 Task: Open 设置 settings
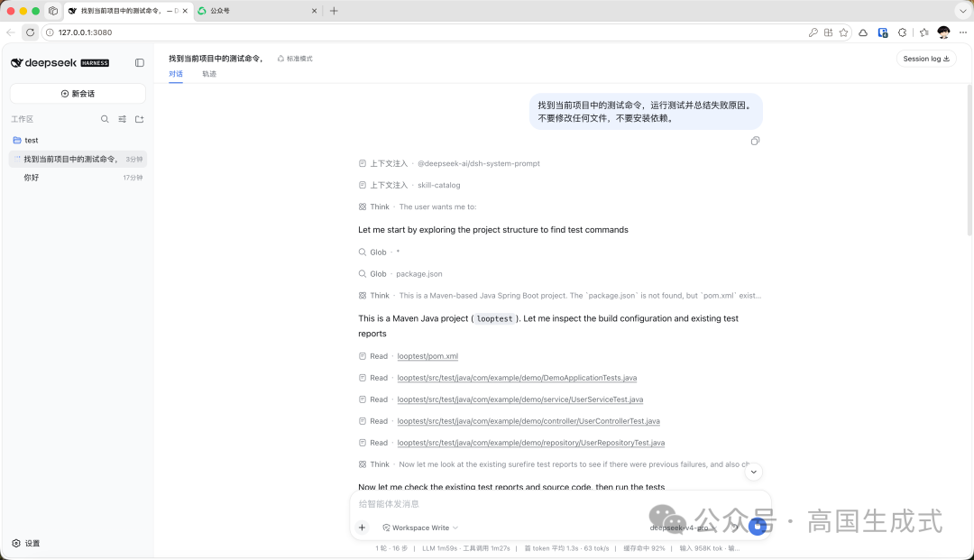tap(26, 543)
